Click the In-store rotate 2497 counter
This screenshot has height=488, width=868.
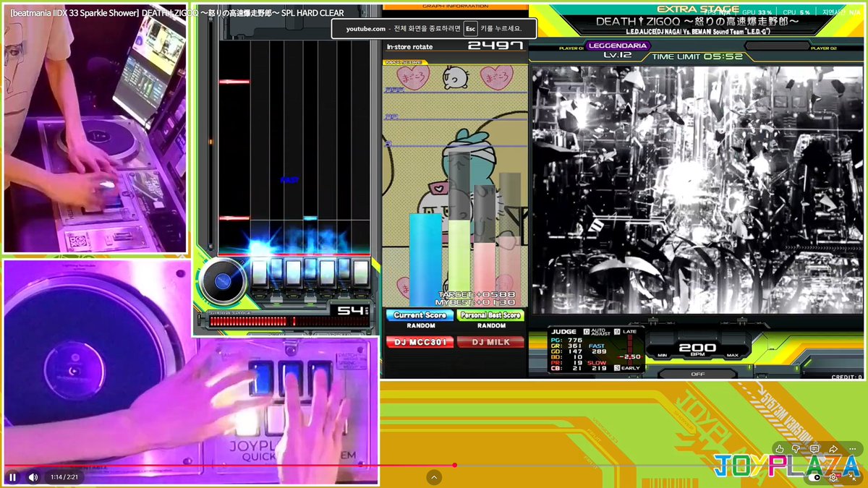click(454, 46)
